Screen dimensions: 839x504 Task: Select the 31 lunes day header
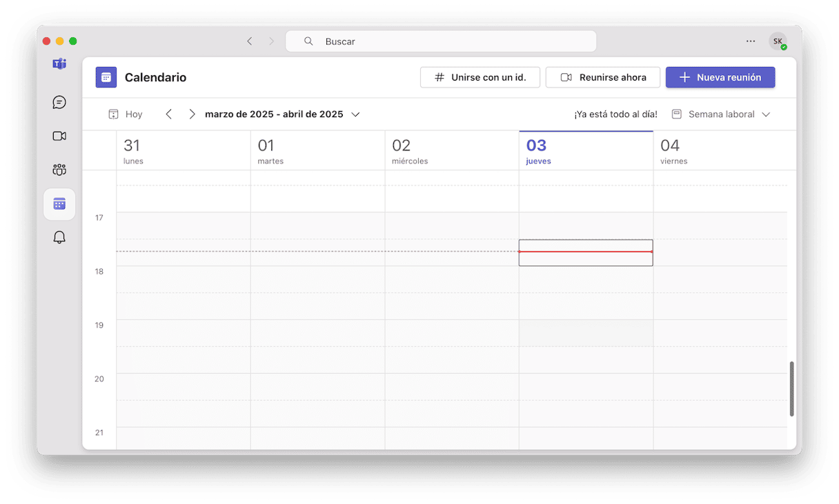point(184,151)
